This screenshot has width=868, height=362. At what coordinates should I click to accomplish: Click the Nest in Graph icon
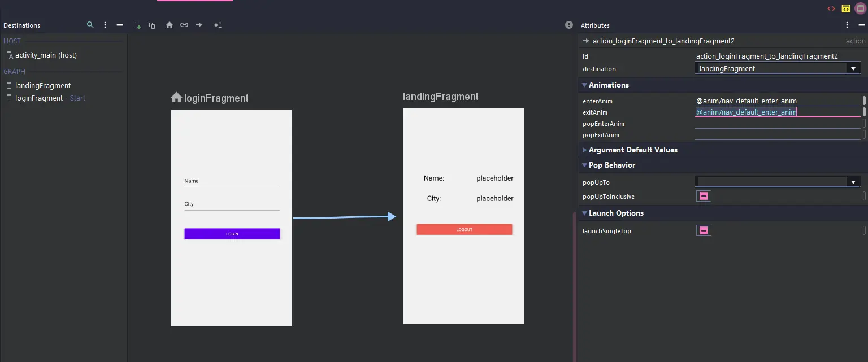click(x=151, y=25)
